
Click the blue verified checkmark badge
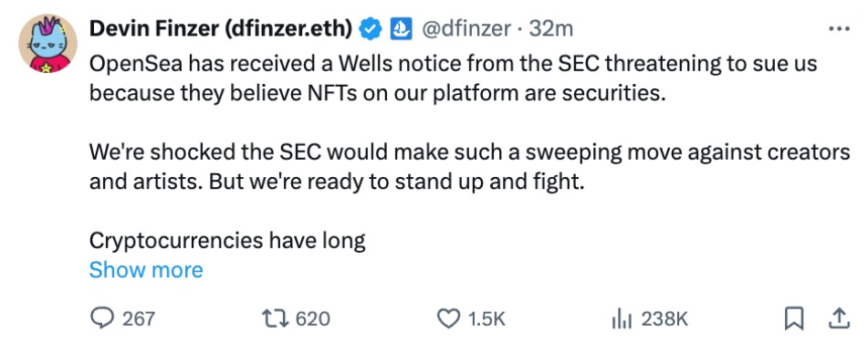[x=371, y=29]
